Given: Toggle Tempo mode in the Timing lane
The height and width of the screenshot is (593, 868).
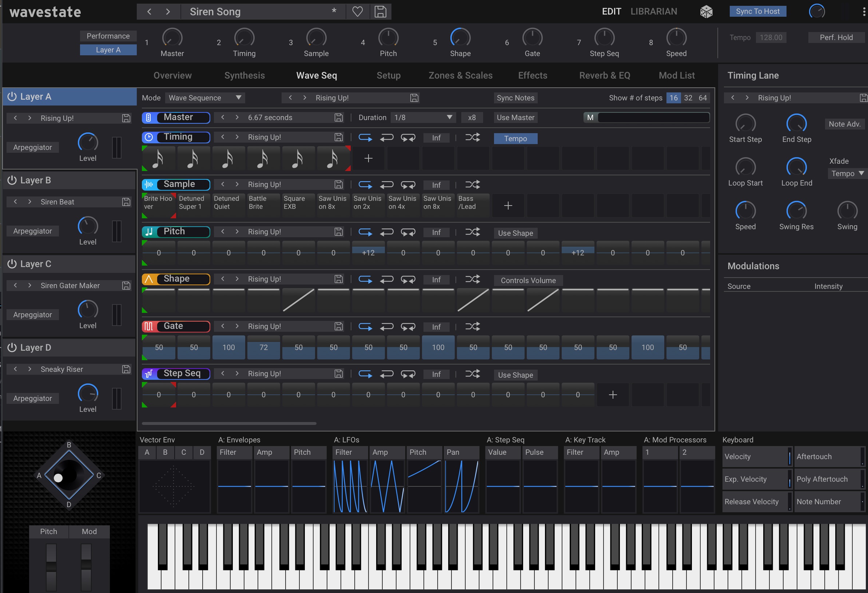Looking at the screenshot, I should 515,138.
